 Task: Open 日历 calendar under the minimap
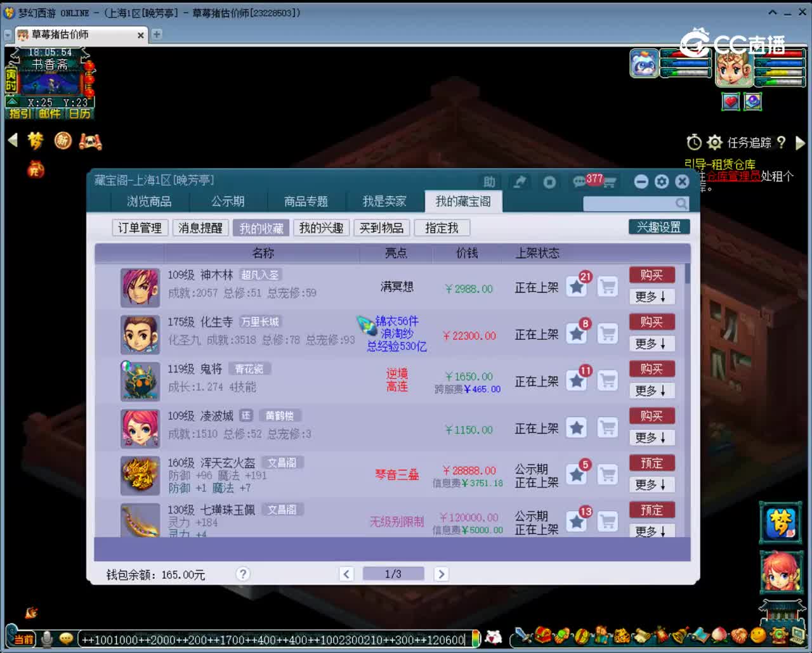click(80, 113)
